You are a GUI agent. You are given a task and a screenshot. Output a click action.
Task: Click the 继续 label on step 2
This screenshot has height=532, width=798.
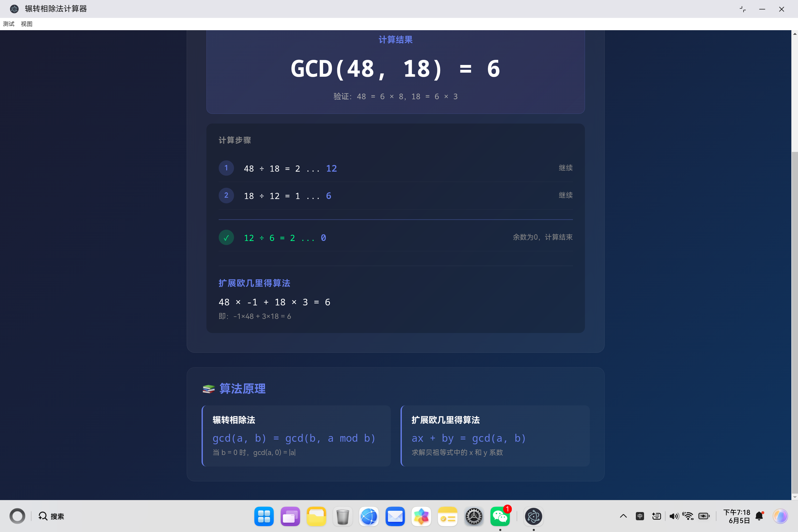pyautogui.click(x=566, y=195)
